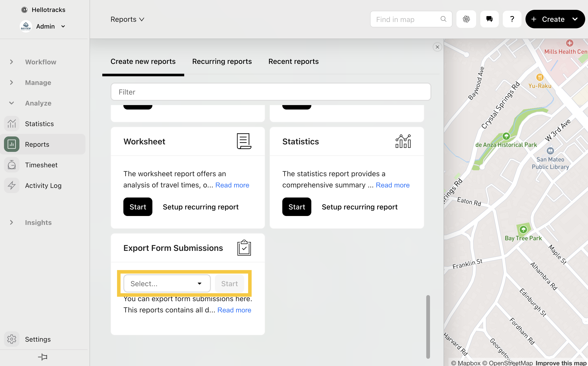588x366 pixels.
Task: Click the Hellotracks logo icon
Action: 24,10
